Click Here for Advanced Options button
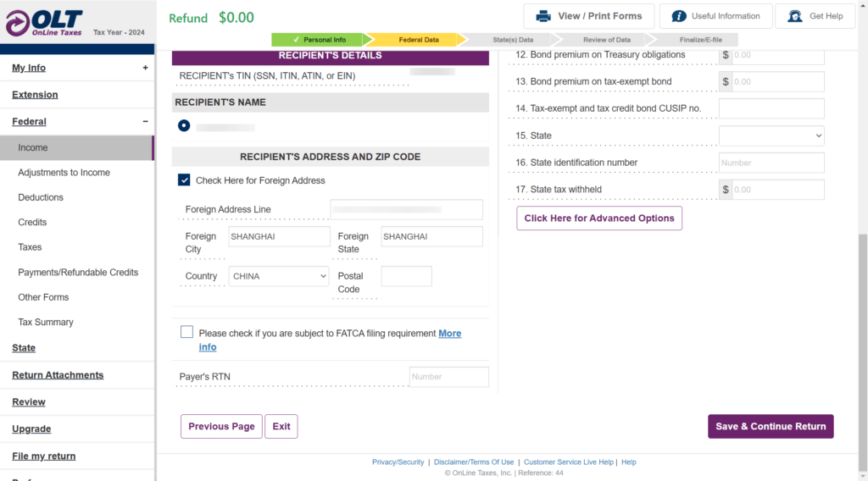868x481 pixels. pos(599,218)
